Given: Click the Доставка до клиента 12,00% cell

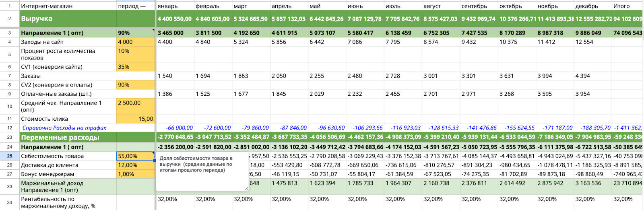Looking at the screenshot, I should (x=135, y=165).
